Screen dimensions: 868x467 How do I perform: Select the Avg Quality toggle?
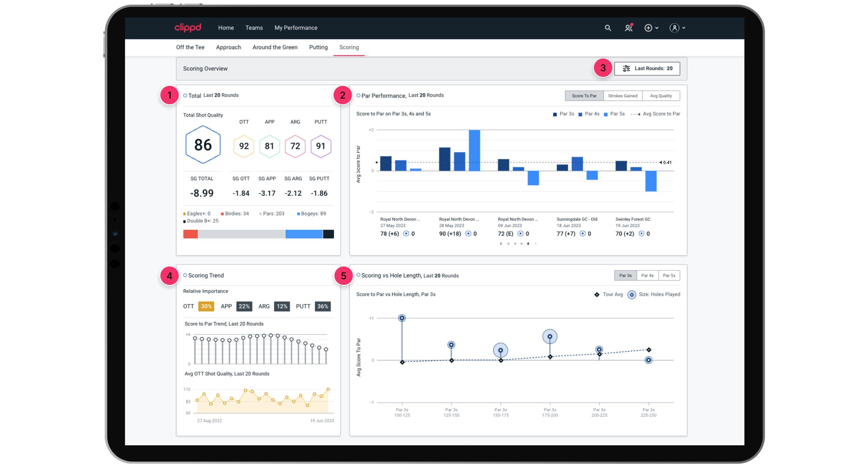(x=660, y=96)
